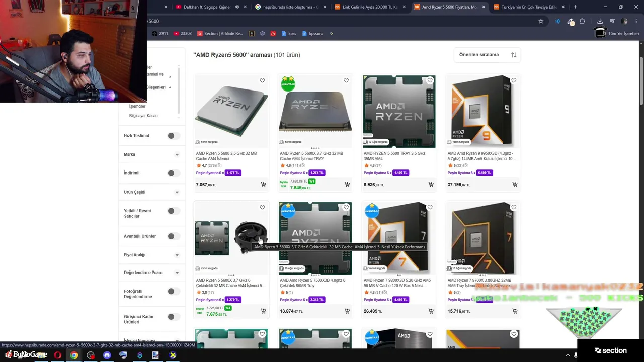Collapse the Bileşenleri category arrow
Image resolution: width=644 pixels, height=362 pixels.
coord(170,87)
